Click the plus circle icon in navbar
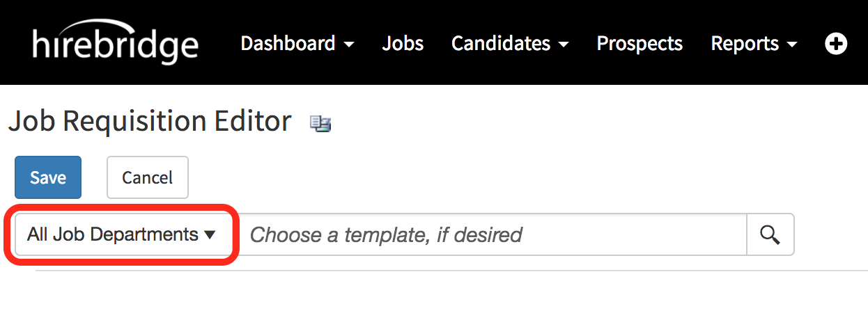Screen dimensions: 868x313 pos(836,44)
